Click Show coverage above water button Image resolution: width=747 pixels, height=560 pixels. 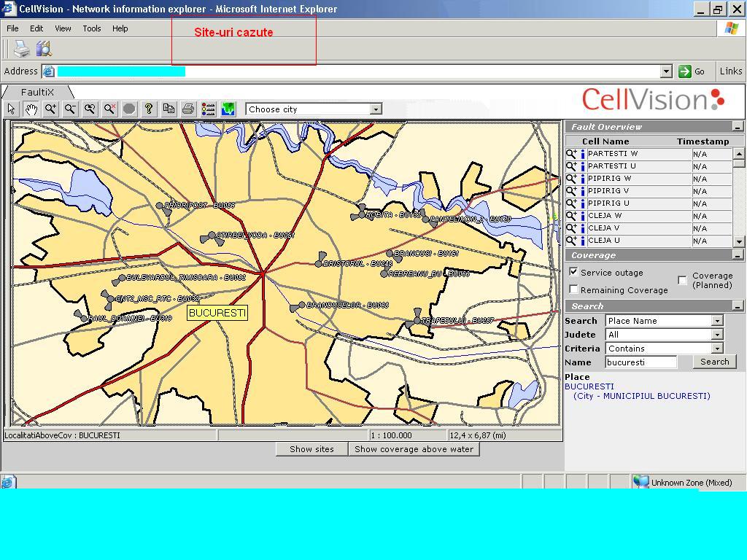[414, 449]
